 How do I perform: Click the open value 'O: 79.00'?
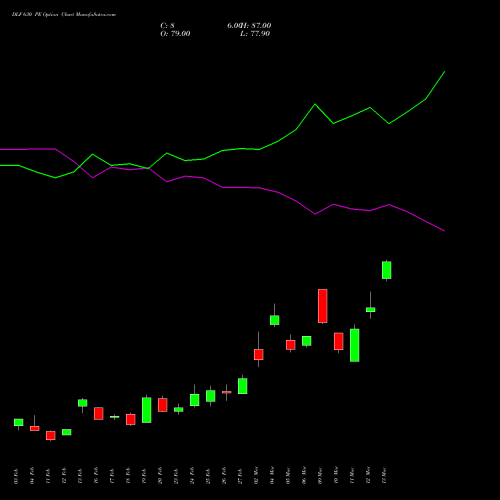175,34
